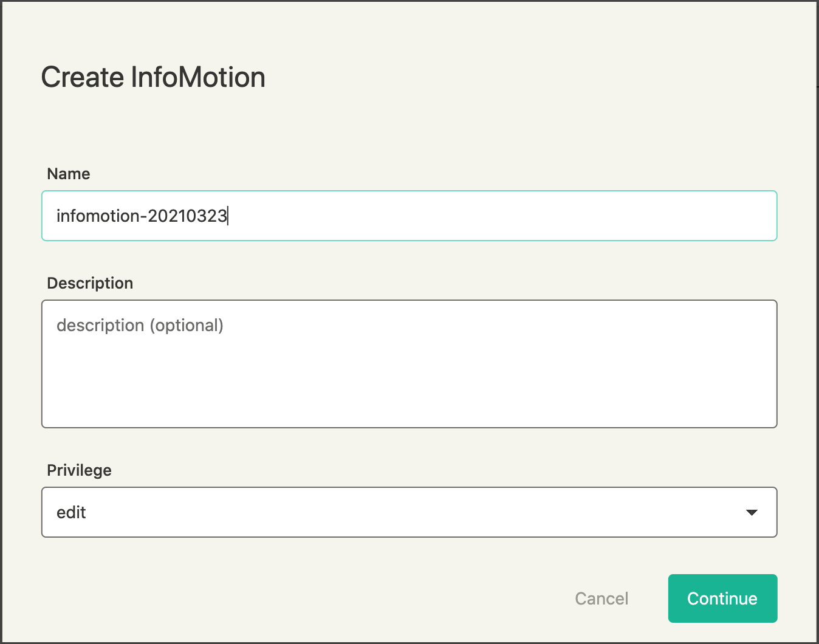
Task: Click the Name field label
Action: [x=69, y=174]
